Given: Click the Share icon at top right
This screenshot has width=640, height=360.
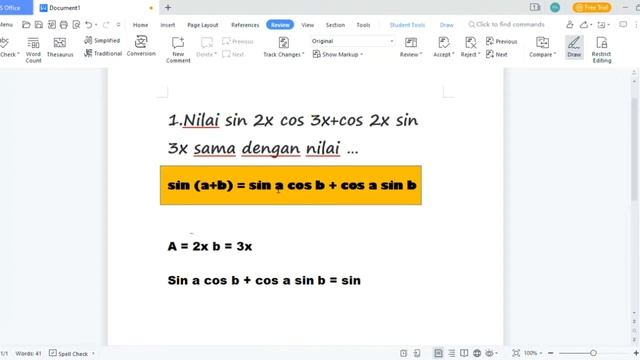Looking at the screenshot, I should pyautogui.click(x=584, y=25).
